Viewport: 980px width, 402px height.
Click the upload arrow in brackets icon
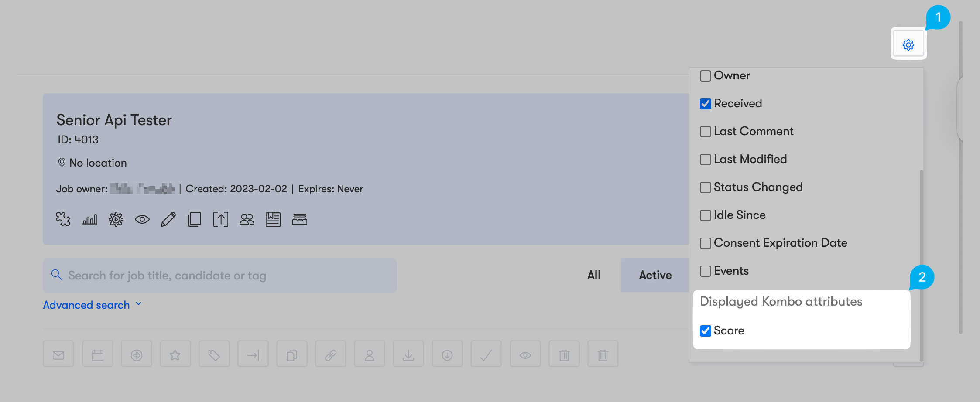coord(220,219)
